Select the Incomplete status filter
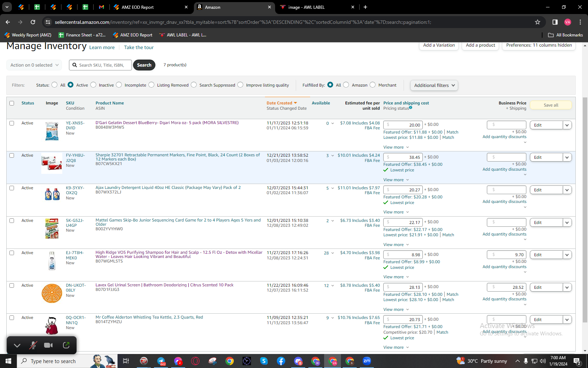Screen dimensions: 588x368 [119, 85]
